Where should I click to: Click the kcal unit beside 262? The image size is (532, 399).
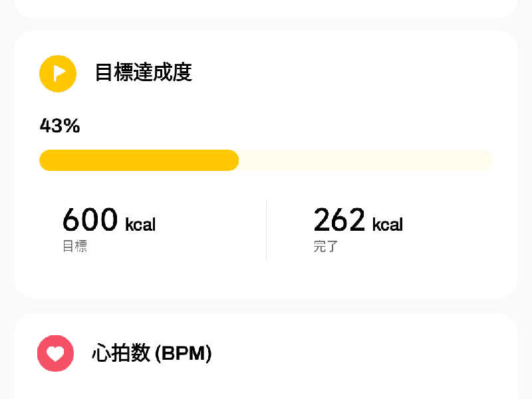pyautogui.click(x=388, y=224)
